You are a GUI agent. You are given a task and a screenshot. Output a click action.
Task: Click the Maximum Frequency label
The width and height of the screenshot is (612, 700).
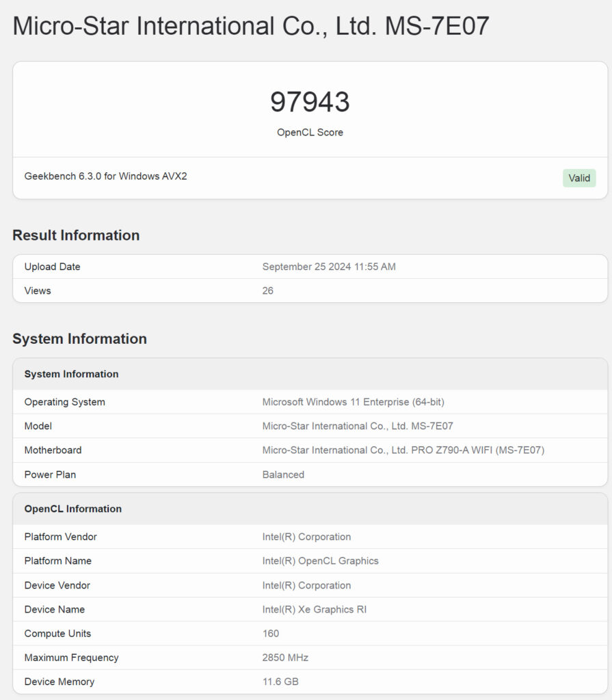click(72, 658)
